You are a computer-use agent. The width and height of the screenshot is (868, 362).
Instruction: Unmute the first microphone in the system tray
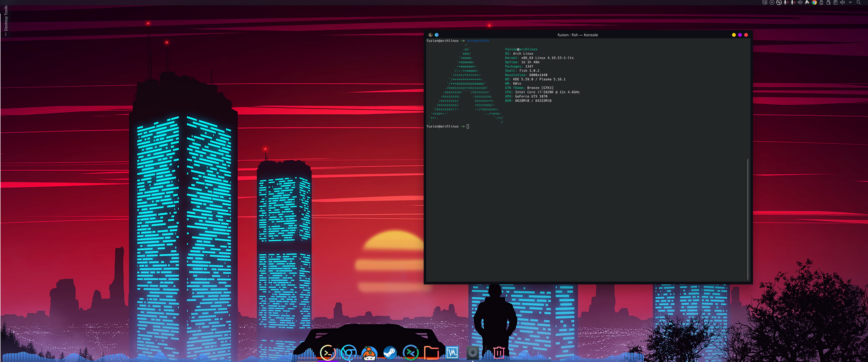pos(787,2)
